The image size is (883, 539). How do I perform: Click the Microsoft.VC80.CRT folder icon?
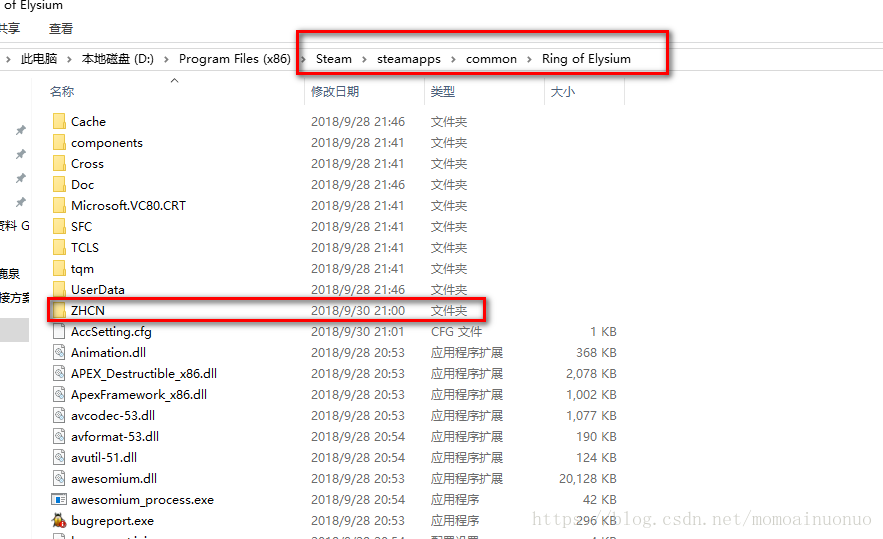tap(59, 205)
